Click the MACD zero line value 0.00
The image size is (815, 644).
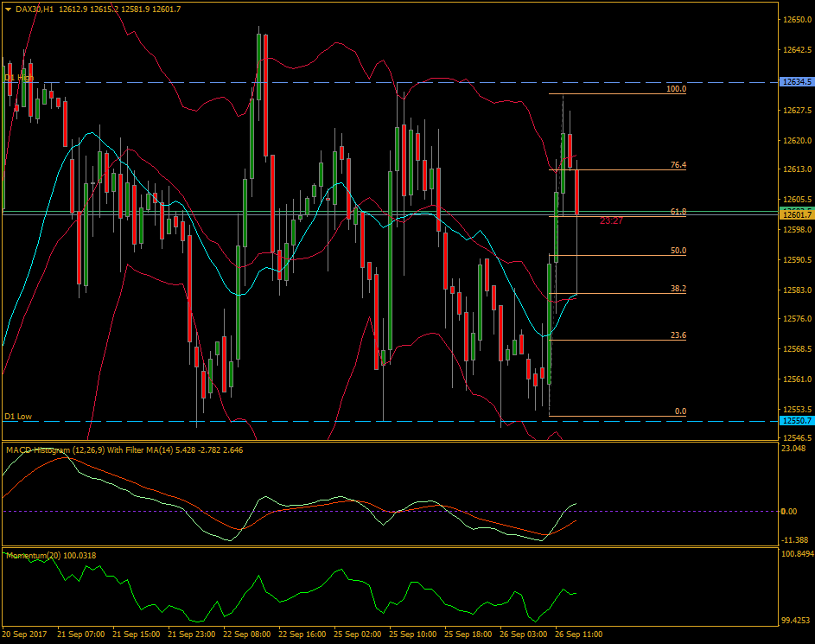788,511
